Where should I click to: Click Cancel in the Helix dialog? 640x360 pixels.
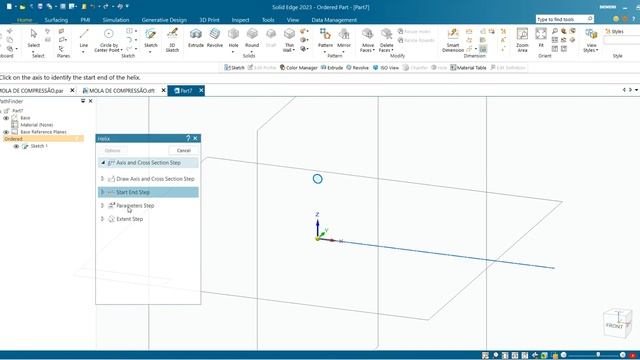184,151
